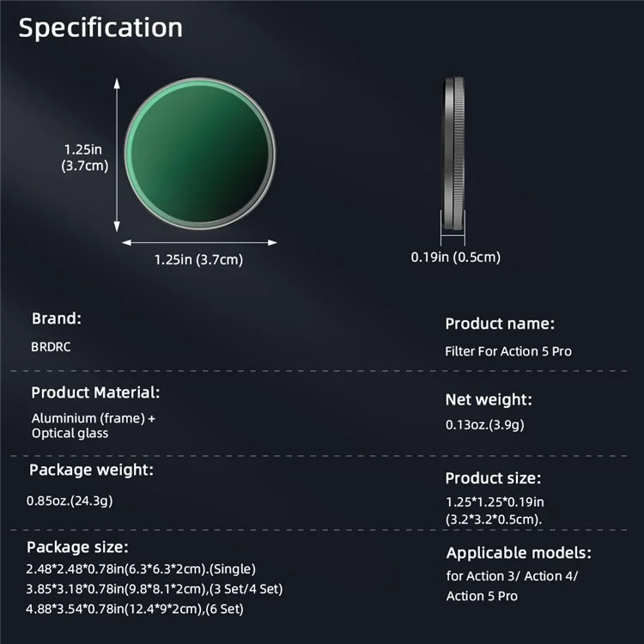Click the Specification heading

click(x=100, y=28)
